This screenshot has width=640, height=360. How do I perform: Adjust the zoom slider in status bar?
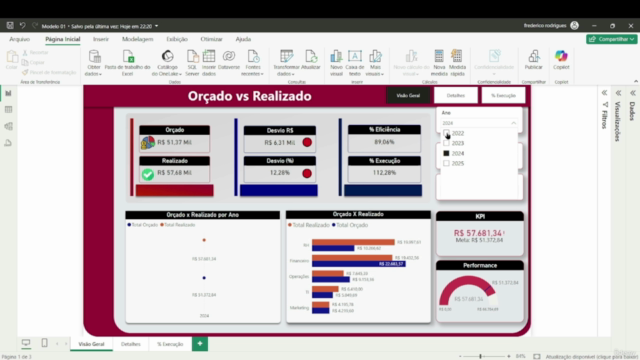coord(480,356)
